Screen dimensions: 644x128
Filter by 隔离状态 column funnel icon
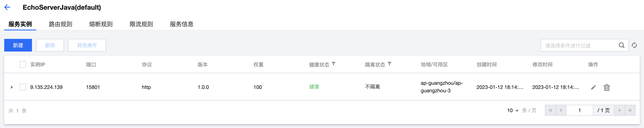pos(389,64)
